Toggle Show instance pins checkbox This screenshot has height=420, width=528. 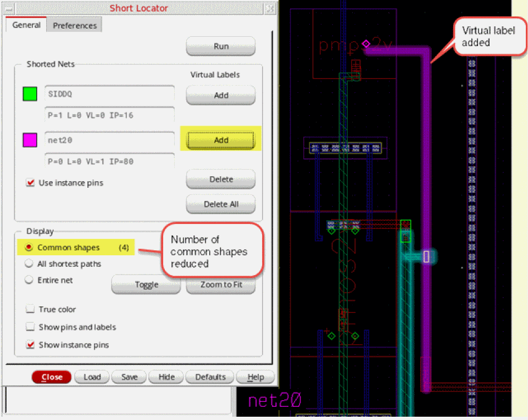pos(30,345)
